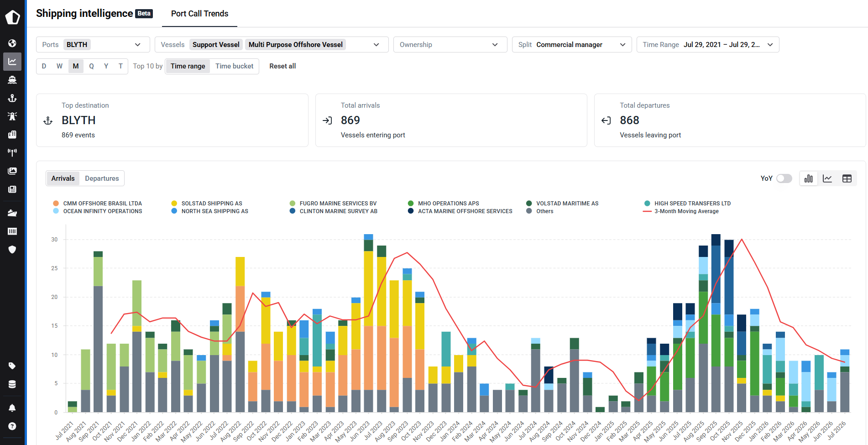The image size is (868, 445).
Task: Open the tag icon in sidebar
Action: point(12,366)
